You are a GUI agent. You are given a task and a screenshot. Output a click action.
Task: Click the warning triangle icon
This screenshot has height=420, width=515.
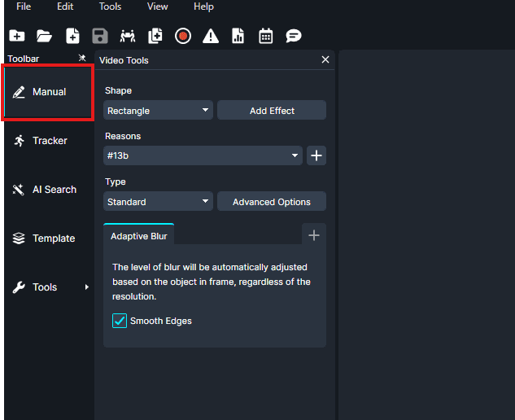(211, 36)
